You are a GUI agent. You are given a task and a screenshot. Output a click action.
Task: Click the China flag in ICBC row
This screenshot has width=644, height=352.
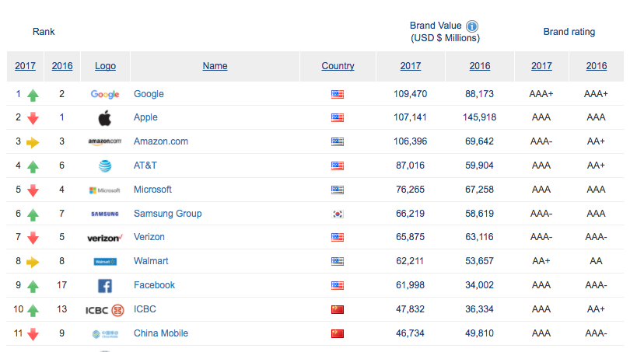[338, 309]
